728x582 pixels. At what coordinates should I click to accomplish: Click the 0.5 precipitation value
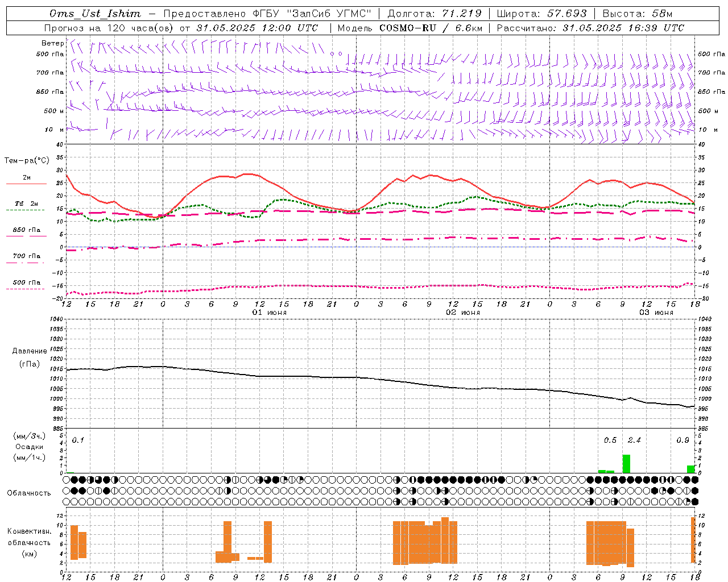(610, 440)
